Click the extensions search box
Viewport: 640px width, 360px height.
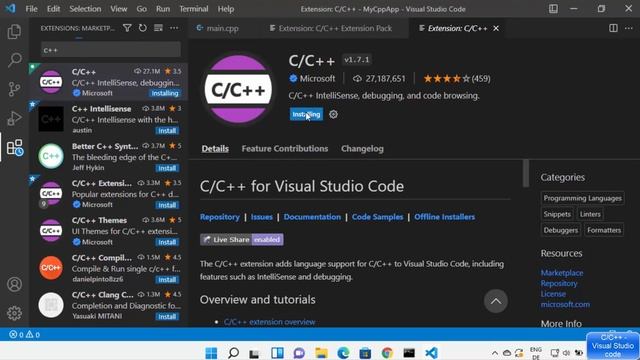(111, 50)
